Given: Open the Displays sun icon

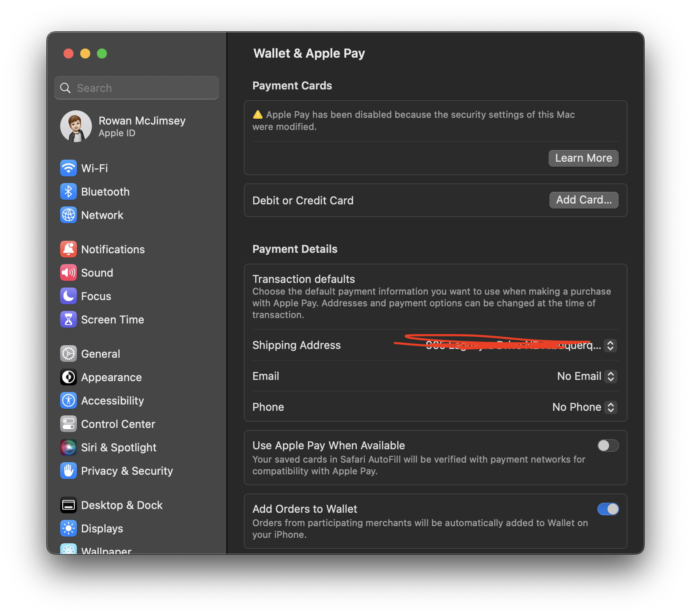Looking at the screenshot, I should pos(69,529).
